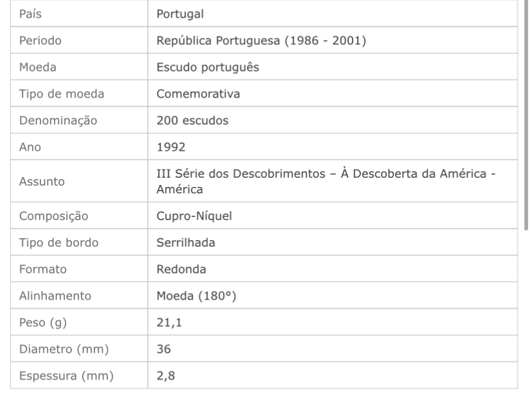This screenshot has width=532, height=393.
Task: Select the 21,1 weight value
Action: 169,322
